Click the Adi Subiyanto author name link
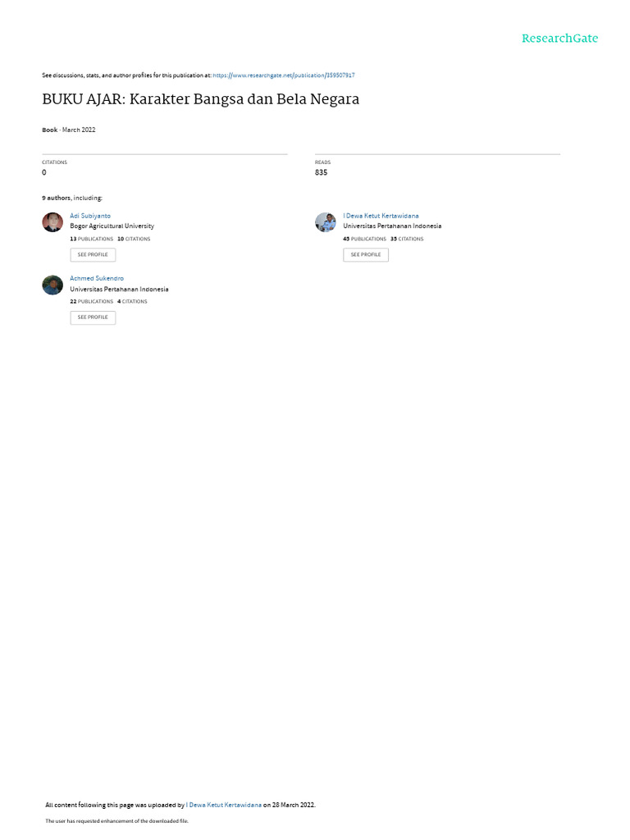Screen dimensions: 630x840 (x=90, y=216)
